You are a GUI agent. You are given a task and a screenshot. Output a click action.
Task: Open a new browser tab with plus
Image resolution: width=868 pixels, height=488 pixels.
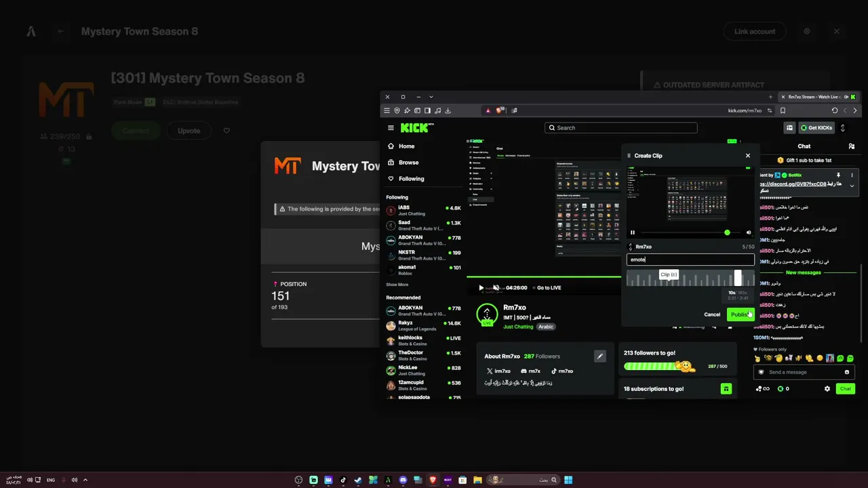(770, 97)
